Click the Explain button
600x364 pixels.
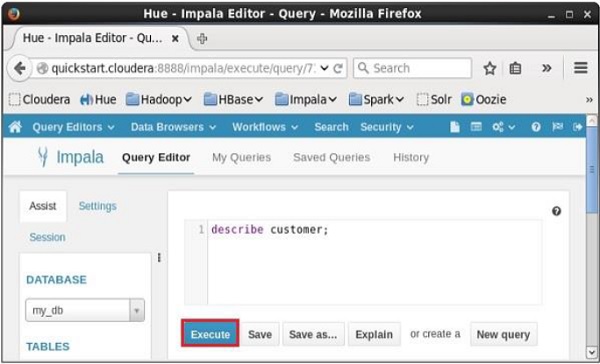click(374, 334)
